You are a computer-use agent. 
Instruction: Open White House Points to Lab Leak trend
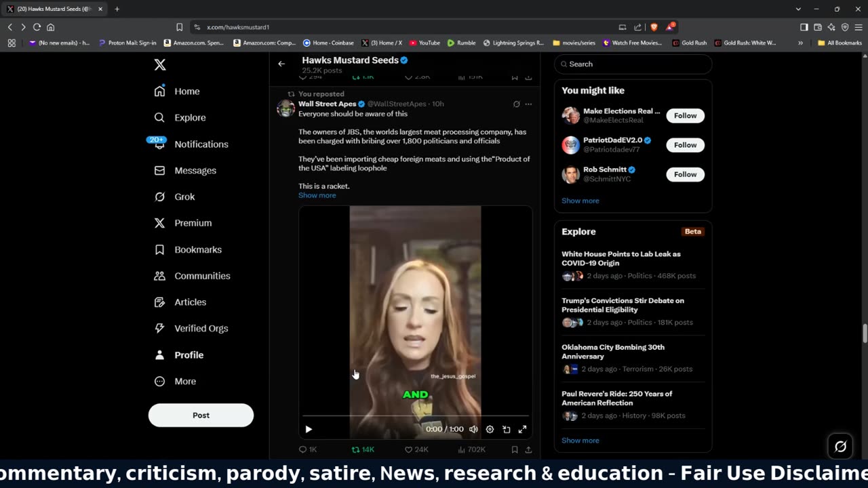click(633, 264)
